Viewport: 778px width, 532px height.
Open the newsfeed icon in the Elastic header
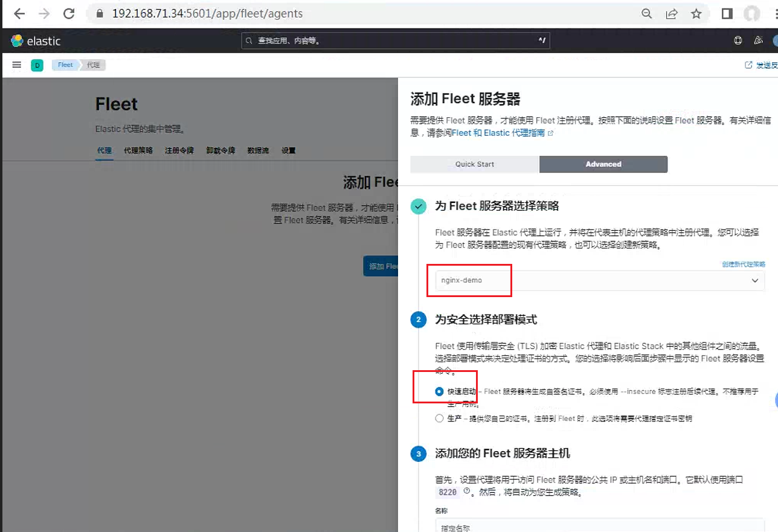click(x=759, y=40)
